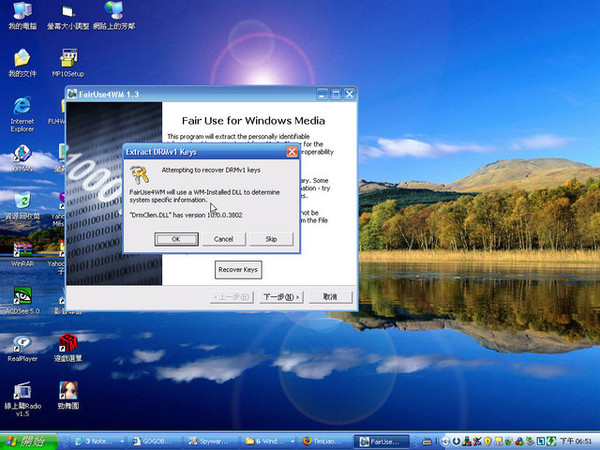Switch to the Spywar... taskbar window
The height and width of the screenshot is (450, 600).
(x=212, y=442)
